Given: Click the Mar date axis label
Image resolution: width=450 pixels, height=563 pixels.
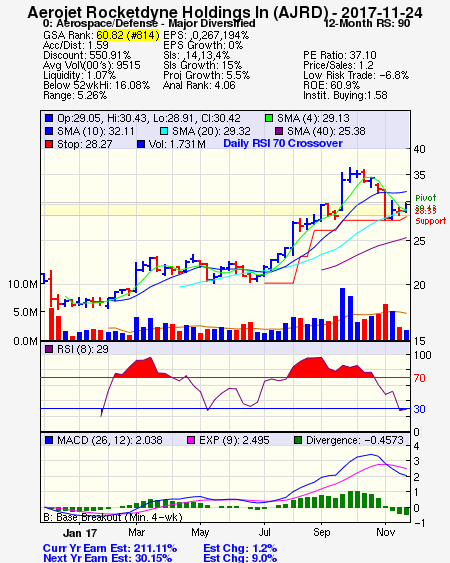Looking at the screenshot, I should pos(136,532).
